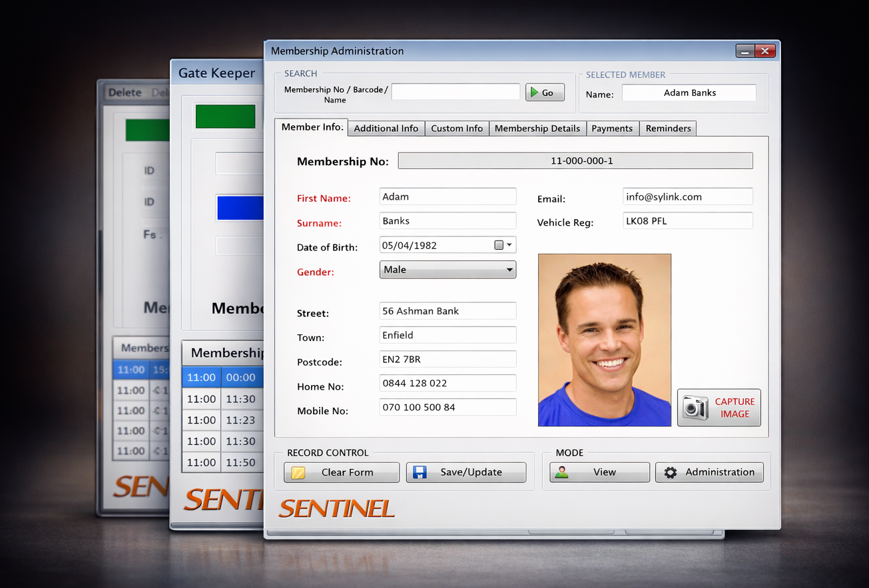The height and width of the screenshot is (588, 869).
Task: Open the Membership Details tab
Action: click(537, 129)
